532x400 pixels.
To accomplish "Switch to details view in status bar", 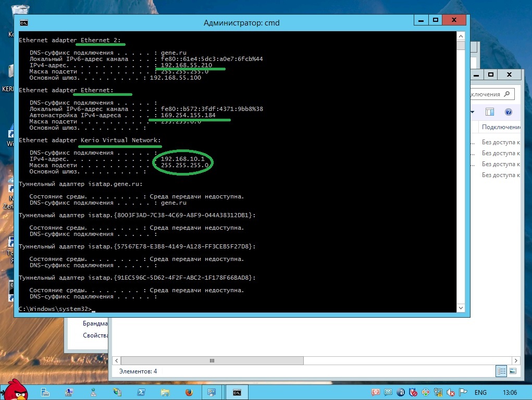I will point(501,371).
